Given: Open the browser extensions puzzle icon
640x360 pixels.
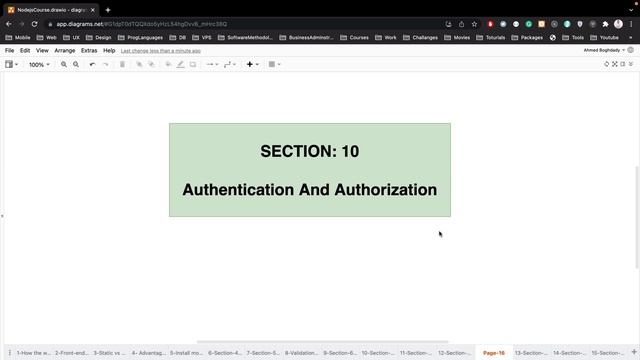Looking at the screenshot, I should tap(605, 24).
